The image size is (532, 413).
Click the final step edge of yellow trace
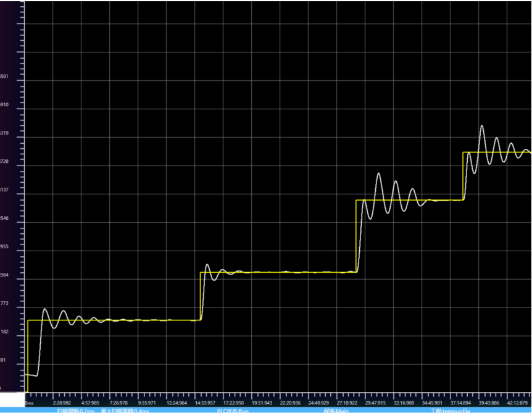(x=462, y=175)
